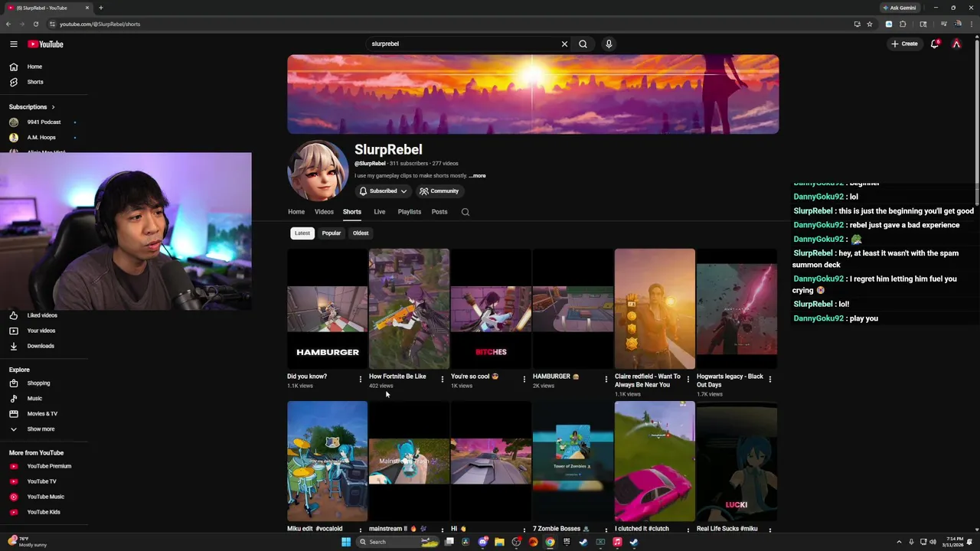Click the taskbar Search box
This screenshot has height=551, width=980.
[398, 542]
